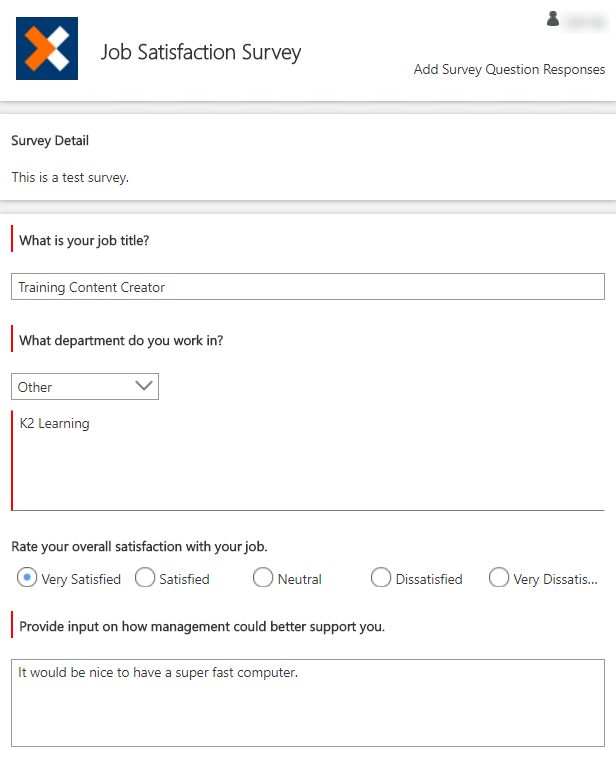This screenshot has height=770, width=616.
Task: Select the Dissatisfied radio button
Action: pos(381,578)
